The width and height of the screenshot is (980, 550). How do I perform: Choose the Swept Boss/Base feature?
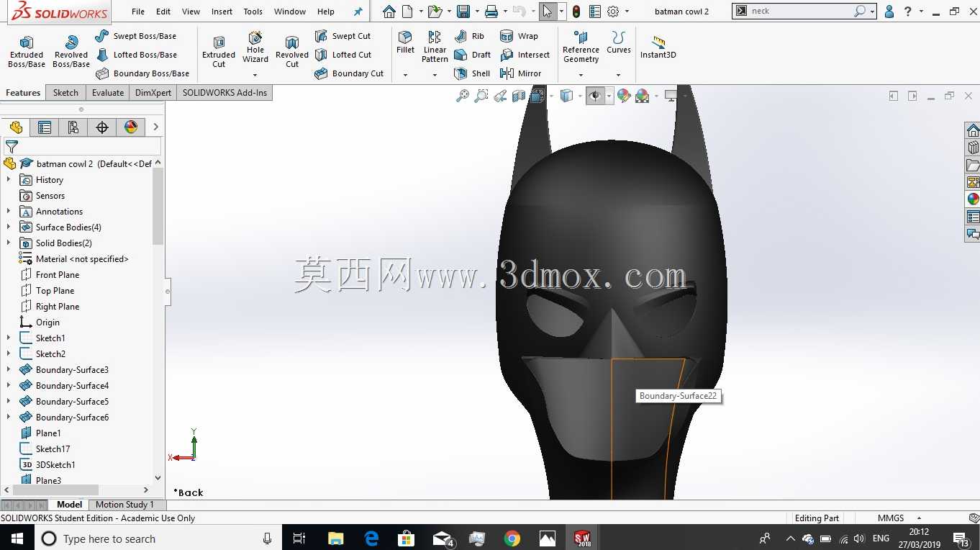pyautogui.click(x=135, y=36)
